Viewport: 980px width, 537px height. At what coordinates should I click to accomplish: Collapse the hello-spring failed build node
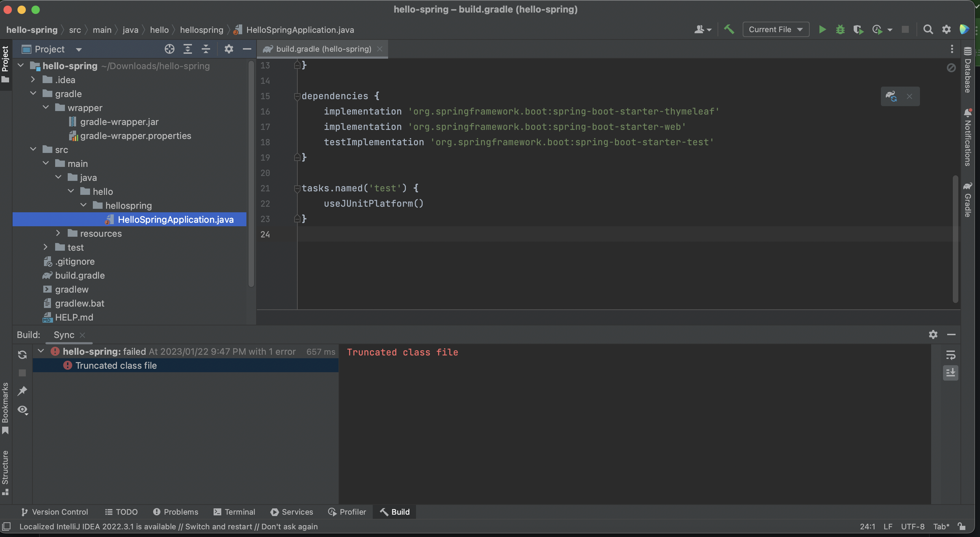pos(41,351)
